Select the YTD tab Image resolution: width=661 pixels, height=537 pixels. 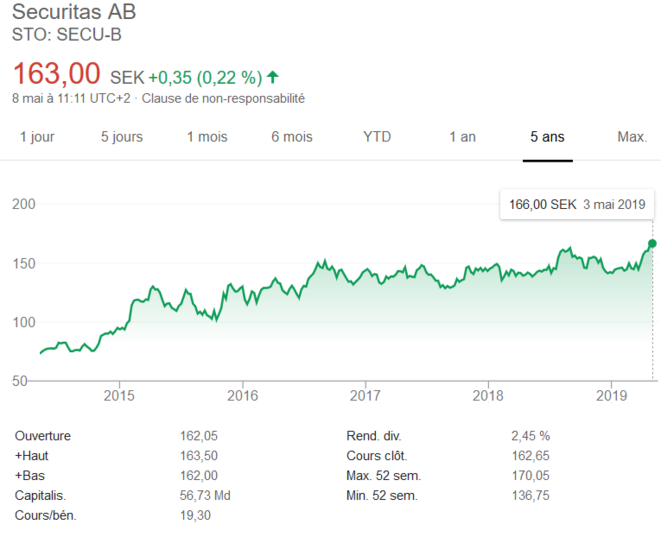point(377,137)
